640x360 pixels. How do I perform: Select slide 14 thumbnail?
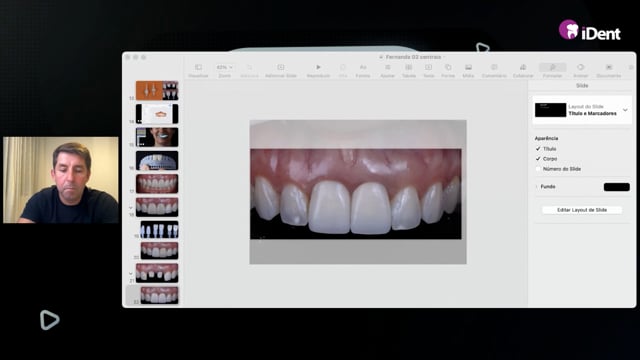coord(157,113)
